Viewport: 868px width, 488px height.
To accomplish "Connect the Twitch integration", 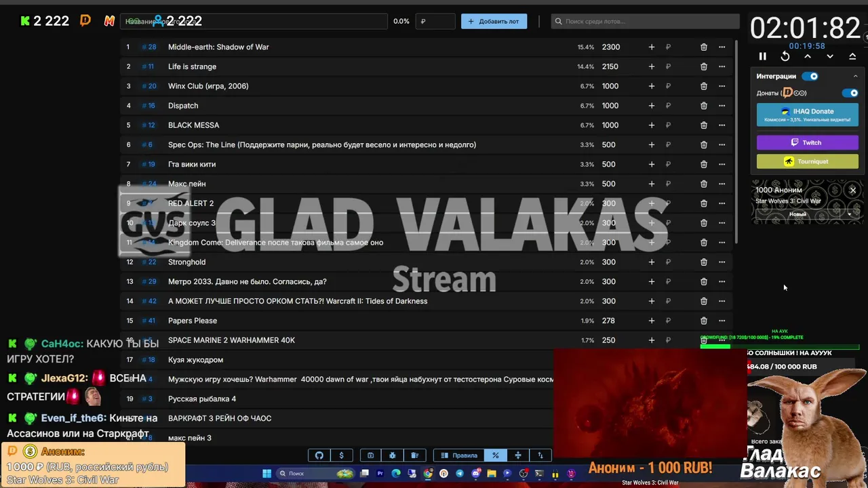I will click(x=807, y=142).
